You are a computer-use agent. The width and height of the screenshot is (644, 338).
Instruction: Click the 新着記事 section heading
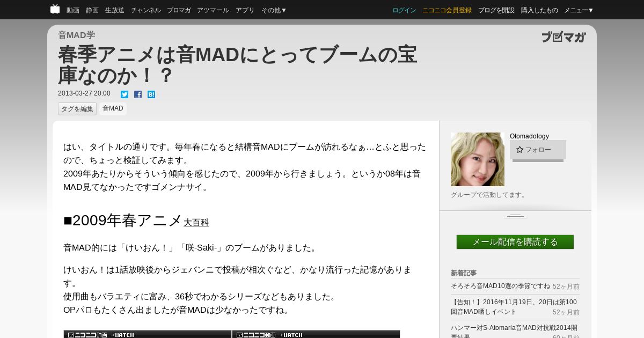[x=464, y=273]
